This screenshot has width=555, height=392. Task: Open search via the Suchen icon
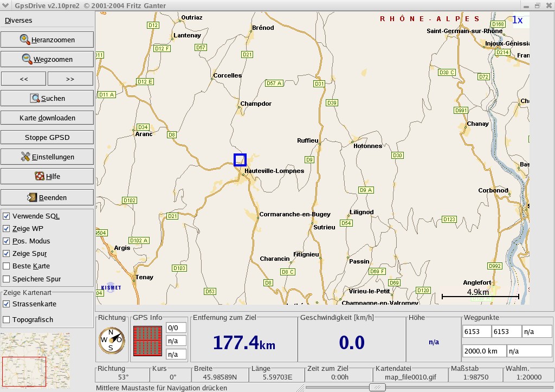pos(35,98)
